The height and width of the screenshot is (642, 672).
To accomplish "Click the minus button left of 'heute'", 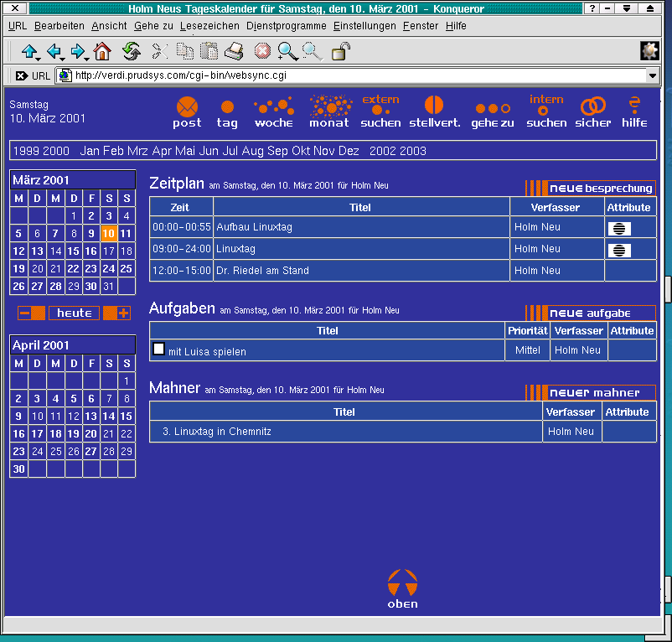I will 32,313.
